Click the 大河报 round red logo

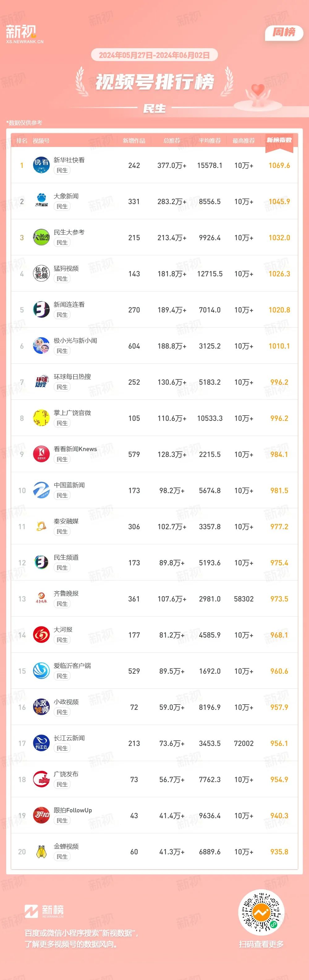(41, 635)
